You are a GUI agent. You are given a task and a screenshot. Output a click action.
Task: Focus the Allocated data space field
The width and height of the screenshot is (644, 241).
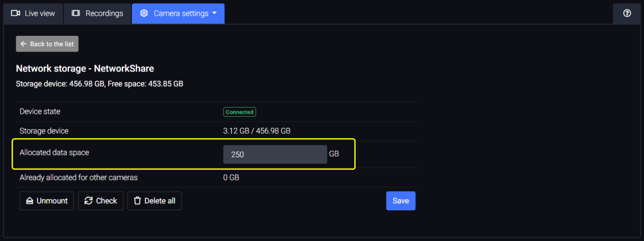[275, 154]
